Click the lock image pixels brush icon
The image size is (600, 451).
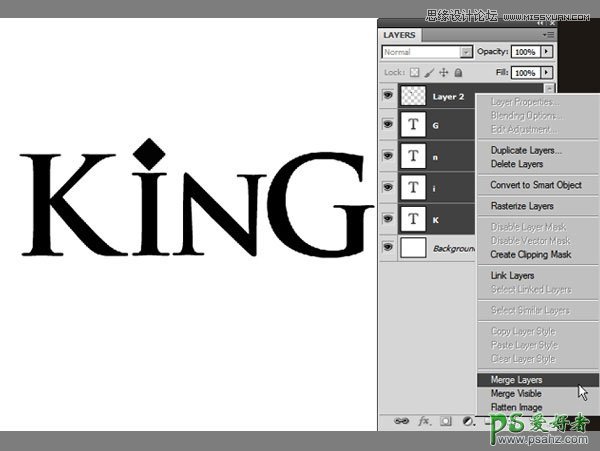[x=430, y=73]
